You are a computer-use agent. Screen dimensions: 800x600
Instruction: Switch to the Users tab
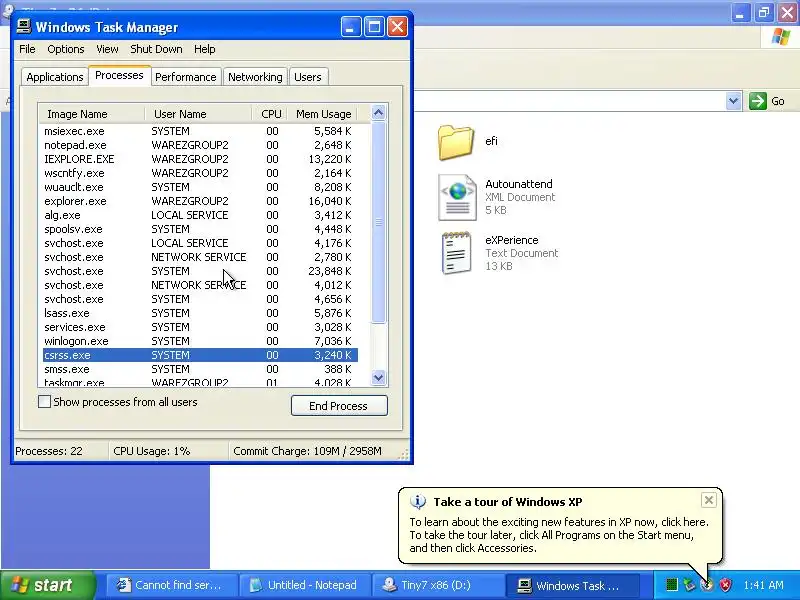(x=308, y=77)
